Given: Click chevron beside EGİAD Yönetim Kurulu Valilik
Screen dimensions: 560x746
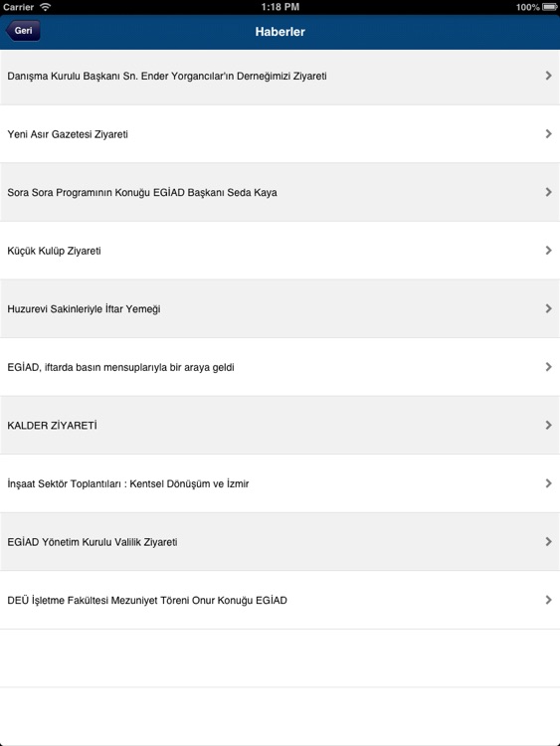Looking at the screenshot, I should 549,541.
